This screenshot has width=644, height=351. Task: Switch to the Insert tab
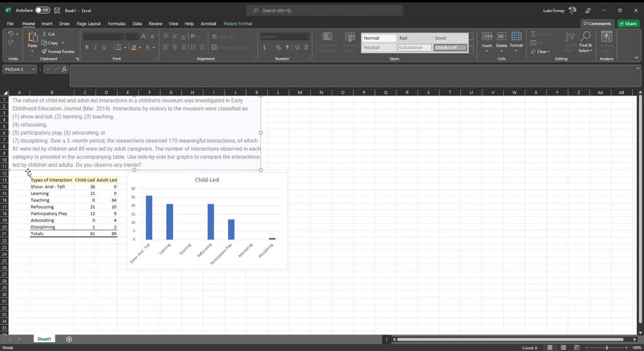pyautogui.click(x=47, y=23)
